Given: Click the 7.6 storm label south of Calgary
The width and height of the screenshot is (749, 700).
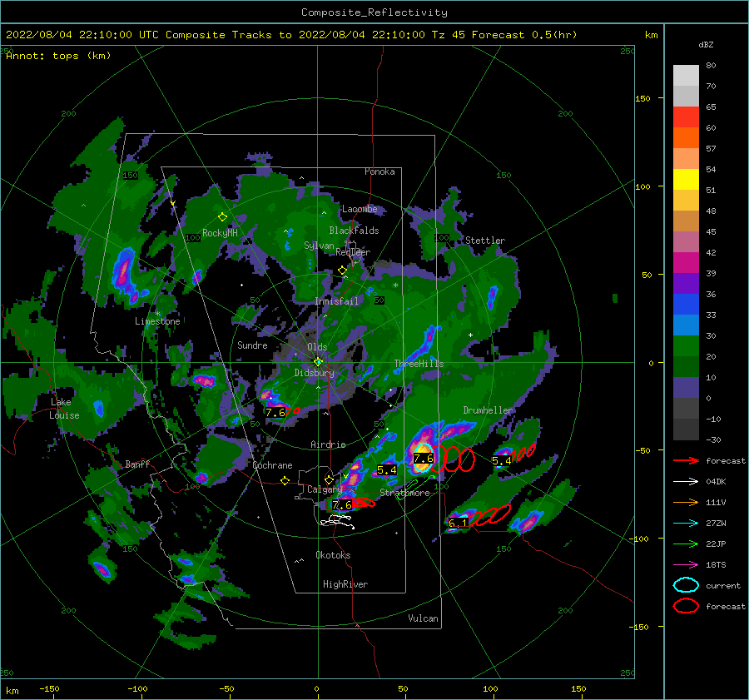Looking at the screenshot, I should pos(342,505).
